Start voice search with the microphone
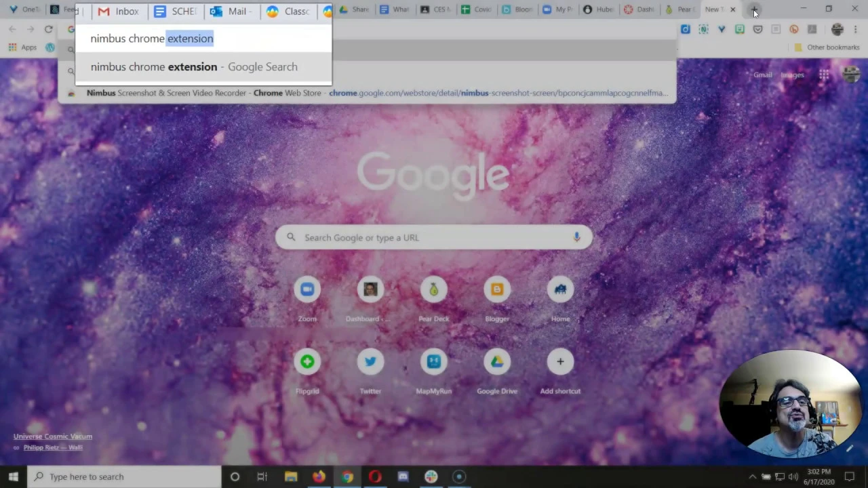The image size is (868, 488). point(576,237)
